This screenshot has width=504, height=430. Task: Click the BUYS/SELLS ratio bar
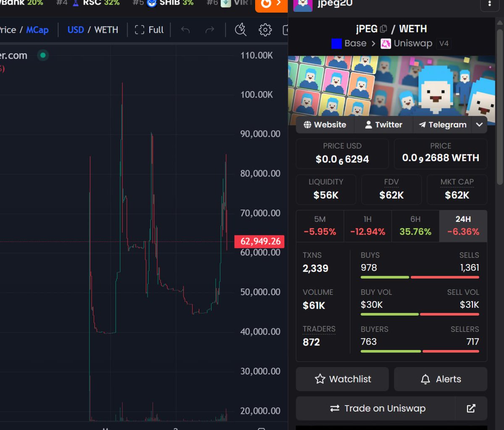pyautogui.click(x=420, y=277)
